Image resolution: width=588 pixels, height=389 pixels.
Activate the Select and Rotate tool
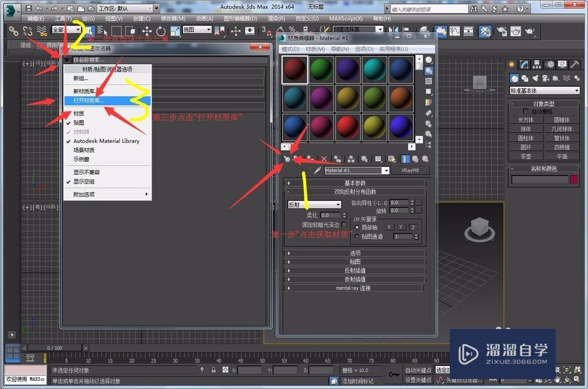(161, 31)
